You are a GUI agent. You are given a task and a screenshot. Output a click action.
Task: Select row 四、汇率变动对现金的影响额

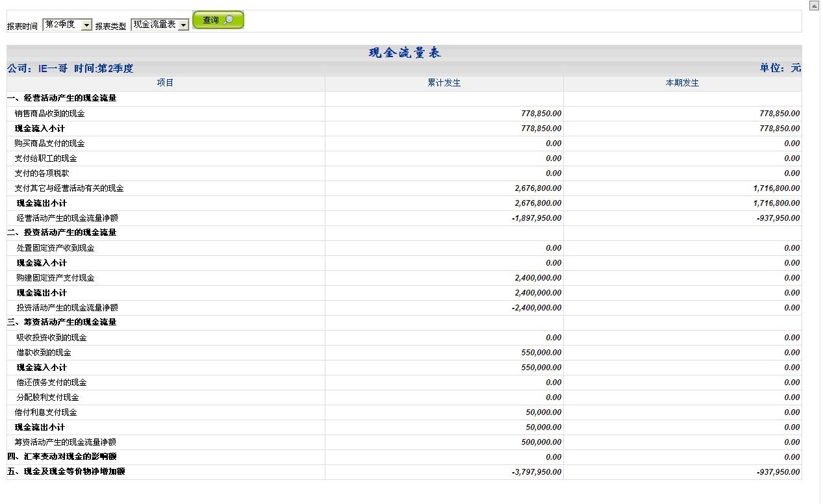[404, 457]
